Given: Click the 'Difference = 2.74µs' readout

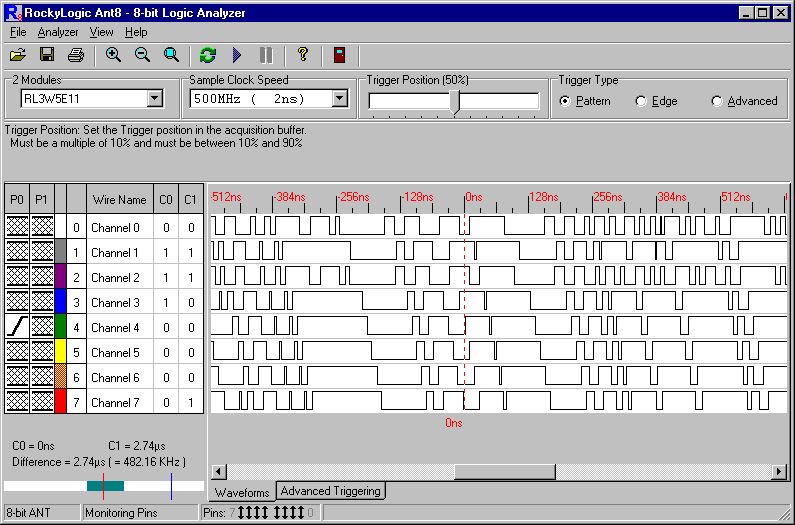Looking at the screenshot, I should (x=99, y=462).
